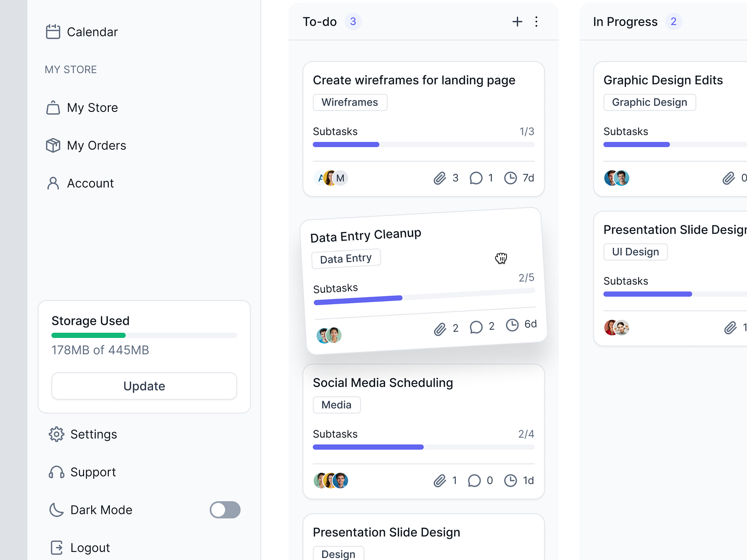This screenshot has height=560, width=747.
Task: Click the due date clock on Social Media Scheduling
Action: tap(510, 480)
